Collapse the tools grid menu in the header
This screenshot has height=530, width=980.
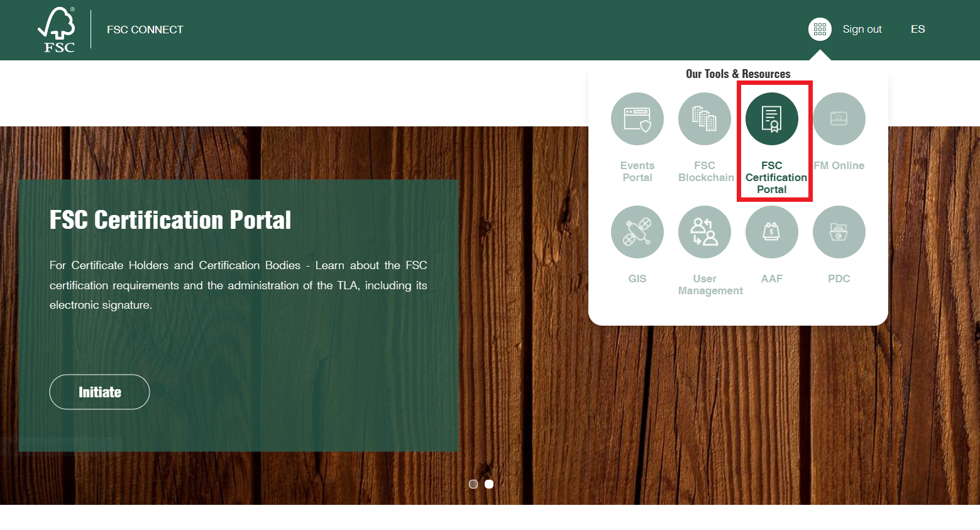click(x=820, y=30)
